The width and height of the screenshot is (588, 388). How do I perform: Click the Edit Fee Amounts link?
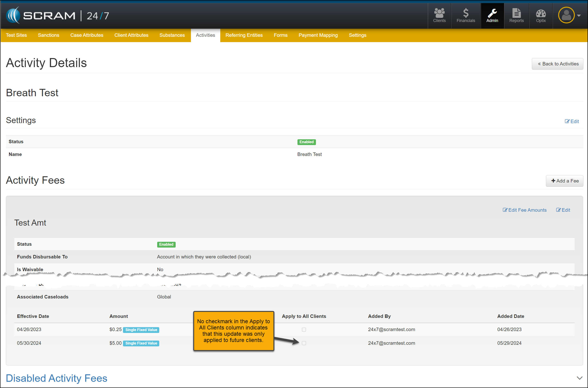(524, 210)
